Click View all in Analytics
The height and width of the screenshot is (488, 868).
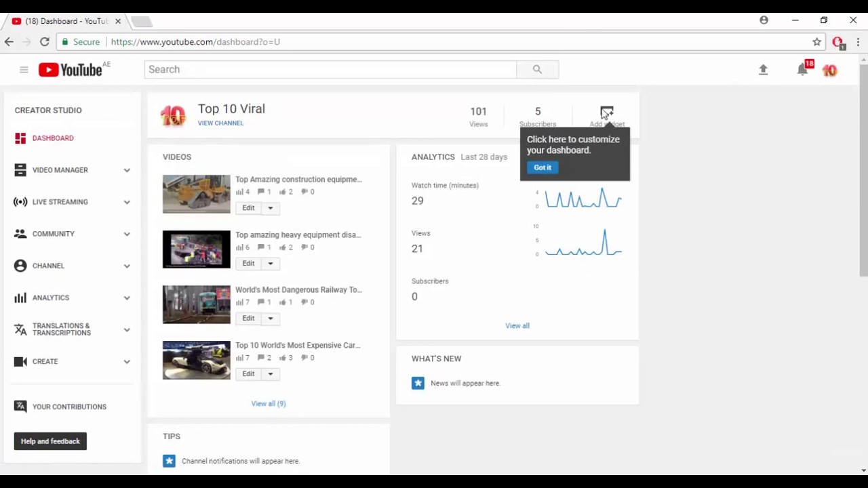coord(517,326)
